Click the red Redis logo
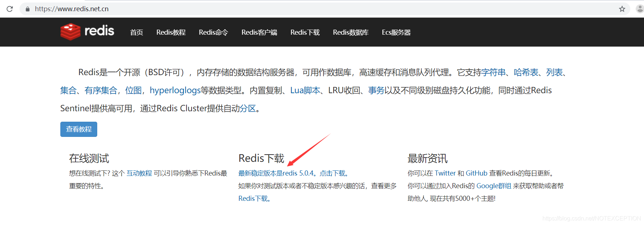The width and height of the screenshot is (644, 225). pos(87,32)
